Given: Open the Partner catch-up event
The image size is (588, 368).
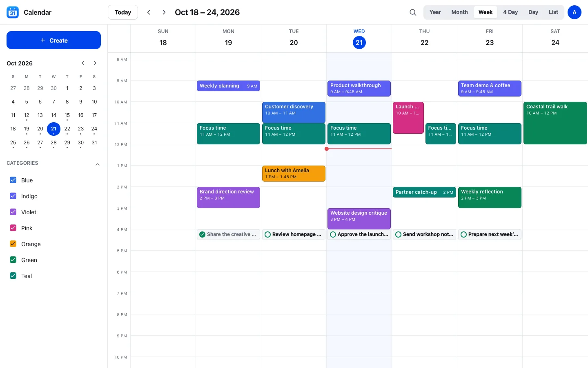Looking at the screenshot, I should click(x=424, y=192).
